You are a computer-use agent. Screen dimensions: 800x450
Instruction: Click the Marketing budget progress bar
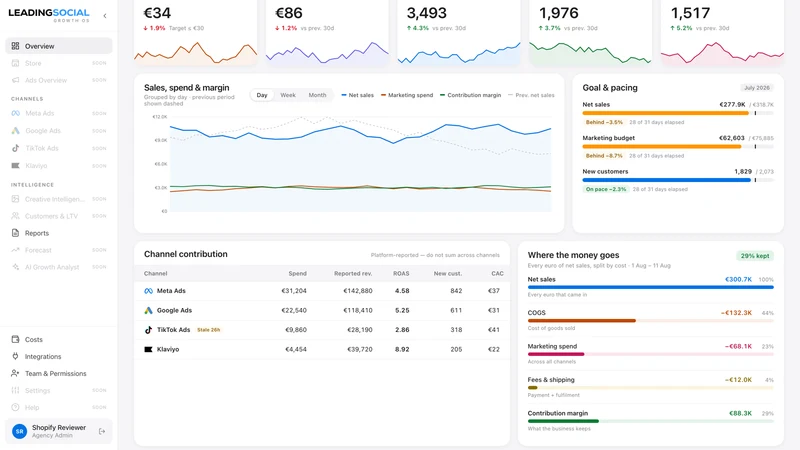pyautogui.click(x=678, y=146)
